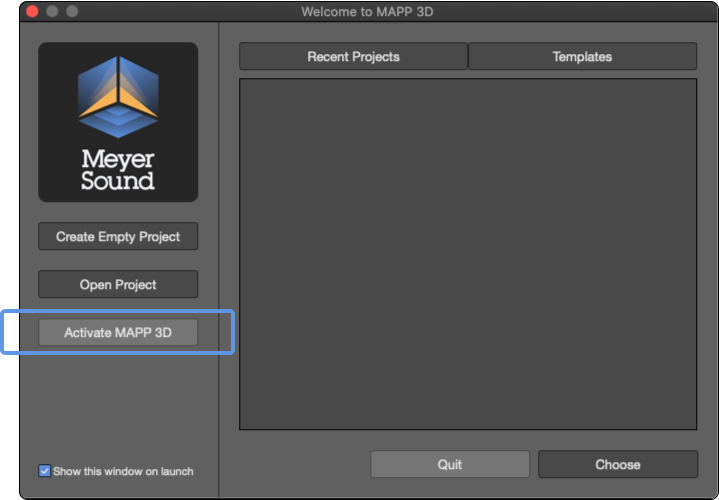Switch to the Recent Projects tab
This screenshot has width=719, height=500.
[353, 56]
